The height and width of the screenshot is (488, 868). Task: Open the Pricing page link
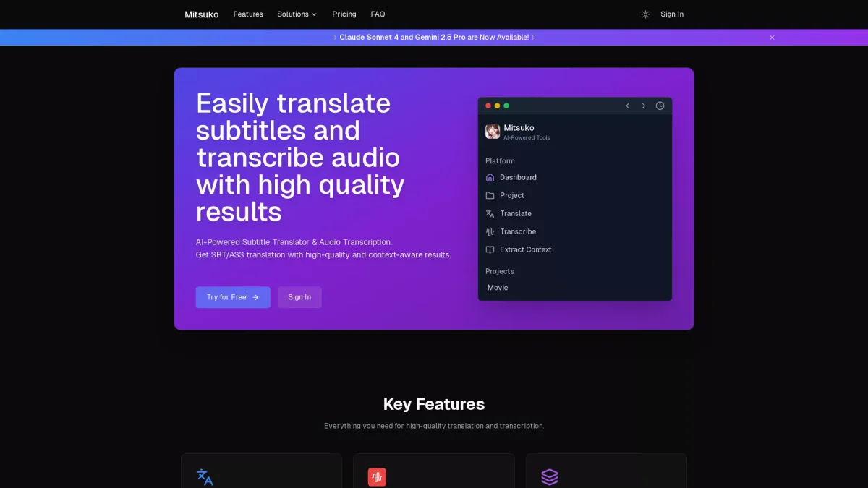(x=344, y=14)
